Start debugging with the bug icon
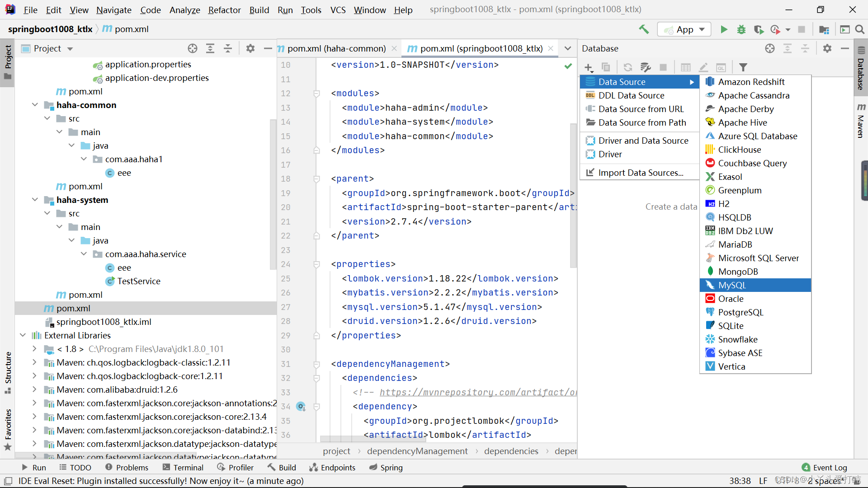The height and width of the screenshot is (488, 868). pyautogui.click(x=741, y=29)
